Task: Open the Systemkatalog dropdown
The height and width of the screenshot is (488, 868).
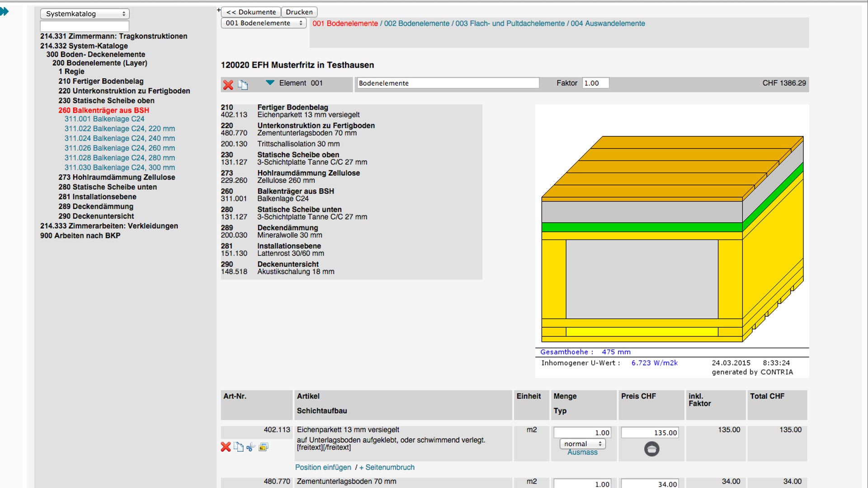Action: (x=85, y=14)
